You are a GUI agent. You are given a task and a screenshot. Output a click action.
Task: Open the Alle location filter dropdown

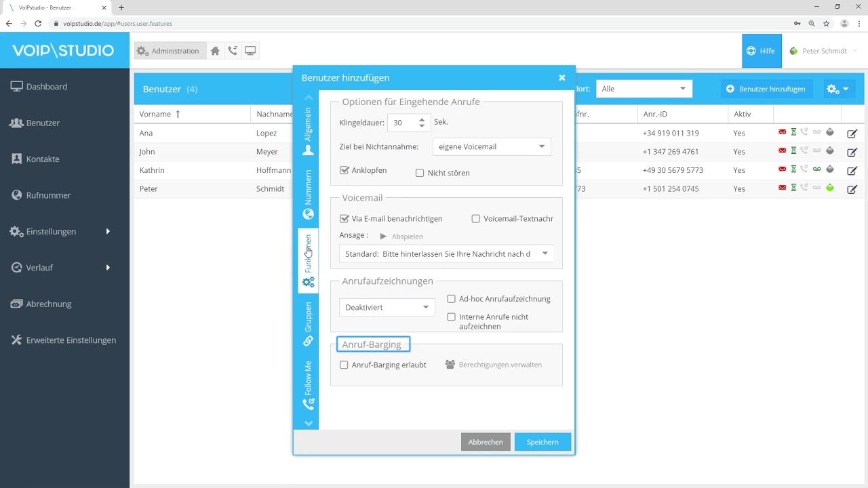tap(644, 89)
